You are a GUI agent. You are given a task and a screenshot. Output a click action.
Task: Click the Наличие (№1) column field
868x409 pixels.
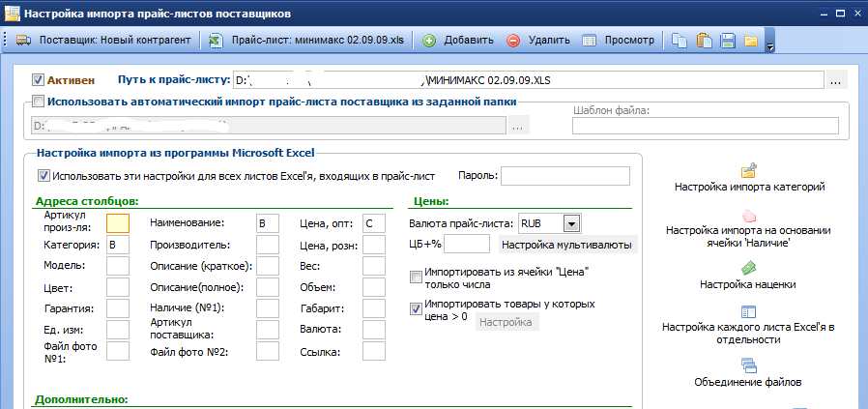coord(268,308)
